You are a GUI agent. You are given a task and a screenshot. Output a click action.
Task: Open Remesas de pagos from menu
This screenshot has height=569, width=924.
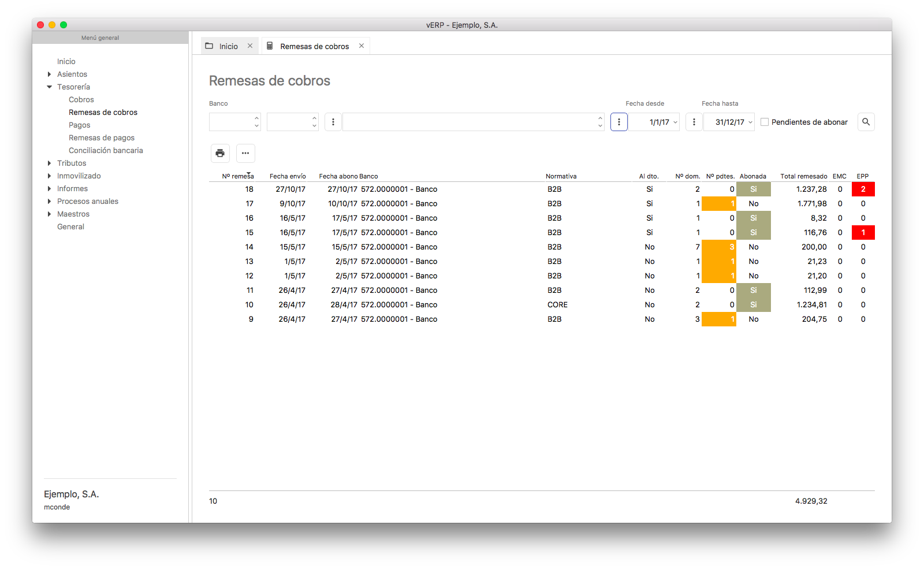tap(102, 137)
